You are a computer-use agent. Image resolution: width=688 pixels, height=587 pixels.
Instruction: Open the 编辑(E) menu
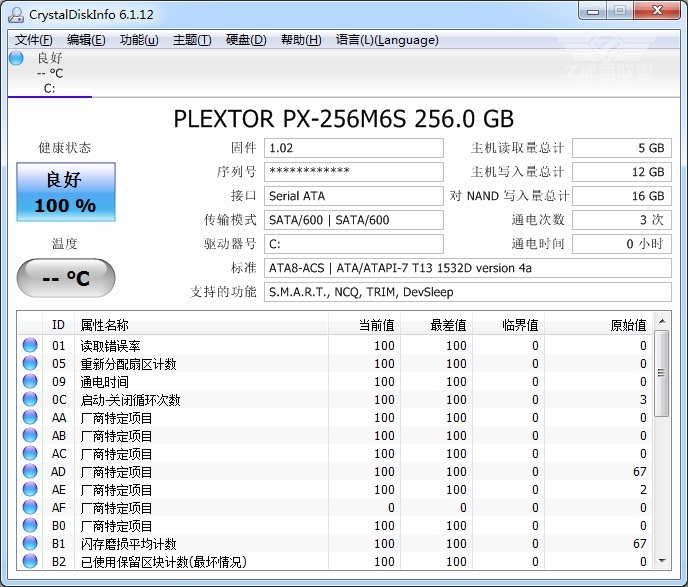(86, 40)
